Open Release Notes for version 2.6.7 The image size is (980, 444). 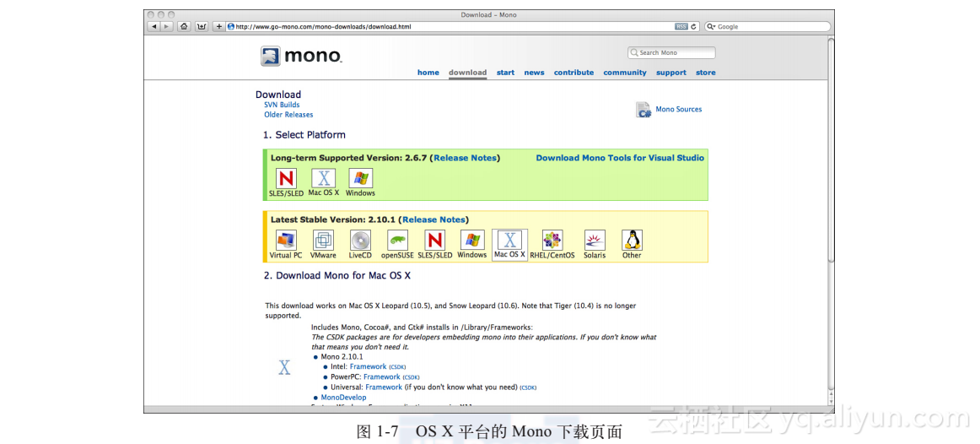point(465,158)
